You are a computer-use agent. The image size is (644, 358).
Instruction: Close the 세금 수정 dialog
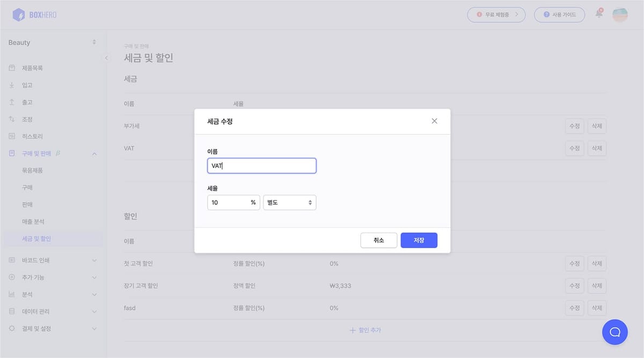click(x=434, y=121)
